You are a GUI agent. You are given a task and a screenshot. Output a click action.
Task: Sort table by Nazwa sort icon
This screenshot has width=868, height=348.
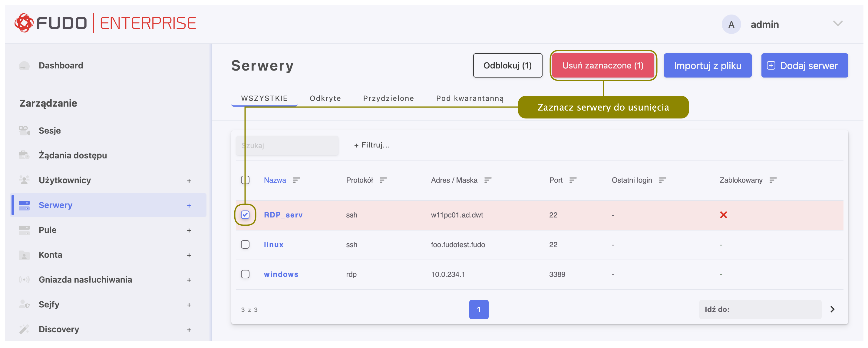pos(296,180)
